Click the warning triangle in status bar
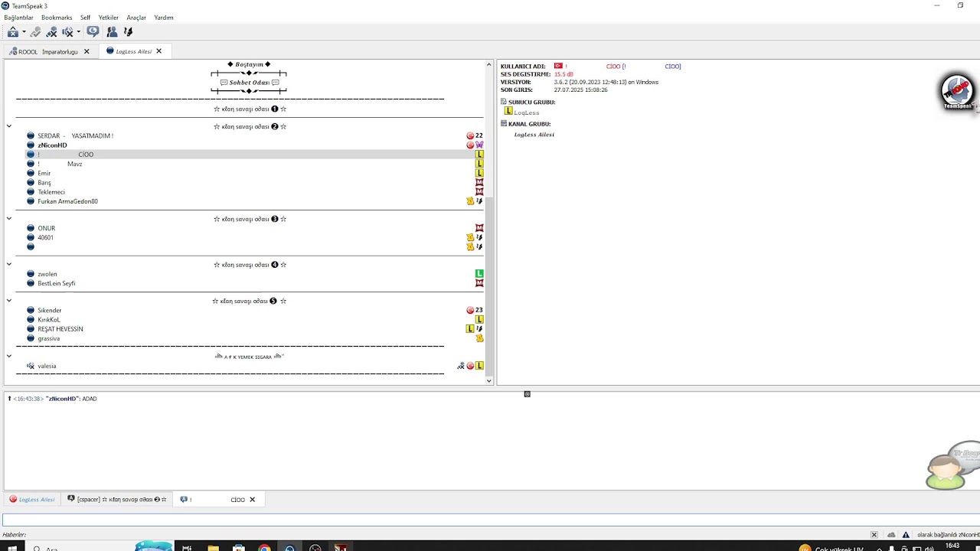This screenshot has height=551, width=980. (906, 535)
